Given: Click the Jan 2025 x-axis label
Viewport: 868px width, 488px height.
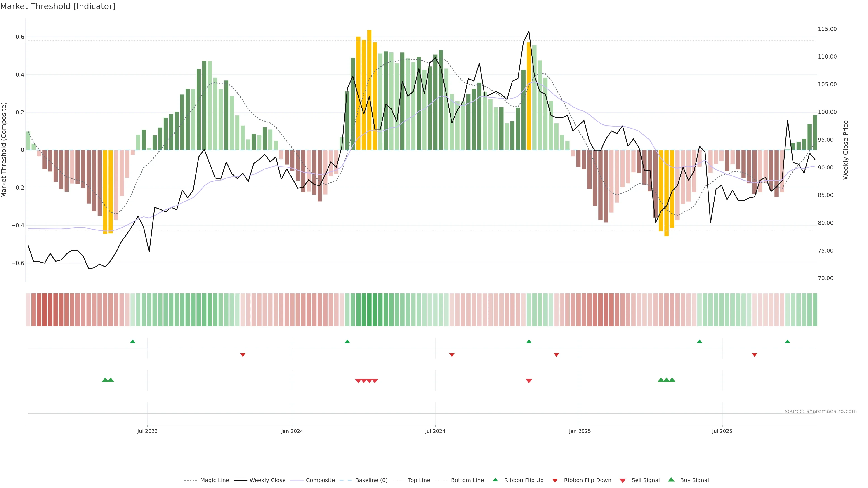Looking at the screenshot, I should click(x=580, y=431).
